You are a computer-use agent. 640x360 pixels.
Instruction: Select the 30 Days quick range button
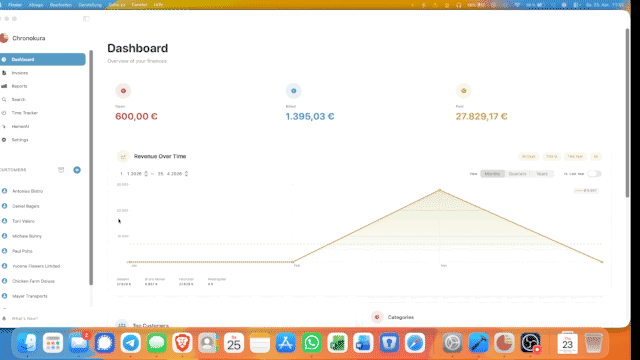(529, 157)
